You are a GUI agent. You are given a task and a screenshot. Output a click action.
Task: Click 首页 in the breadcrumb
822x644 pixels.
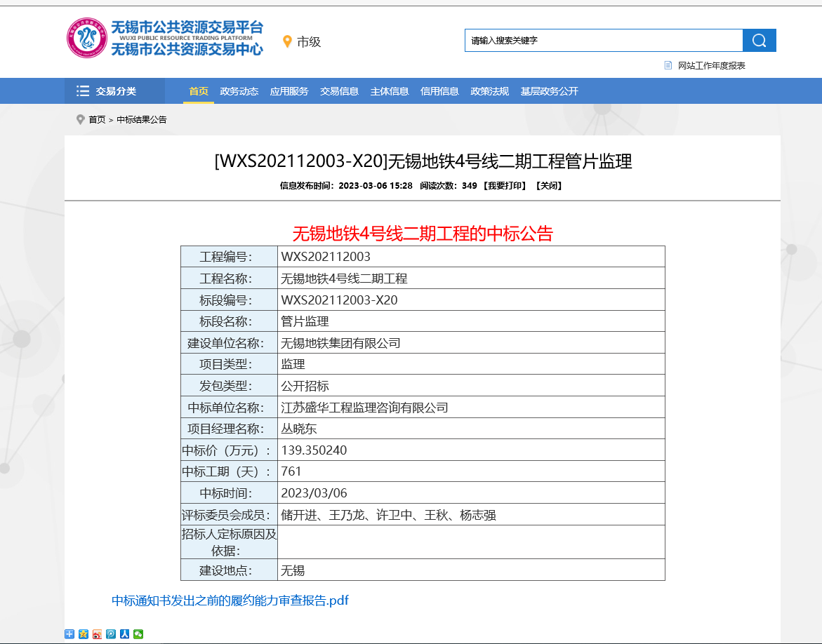click(x=97, y=119)
